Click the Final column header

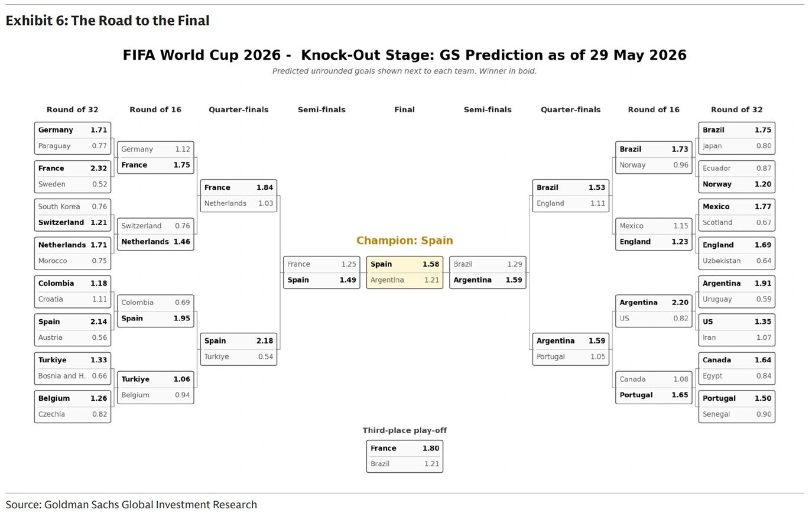pyautogui.click(x=404, y=109)
